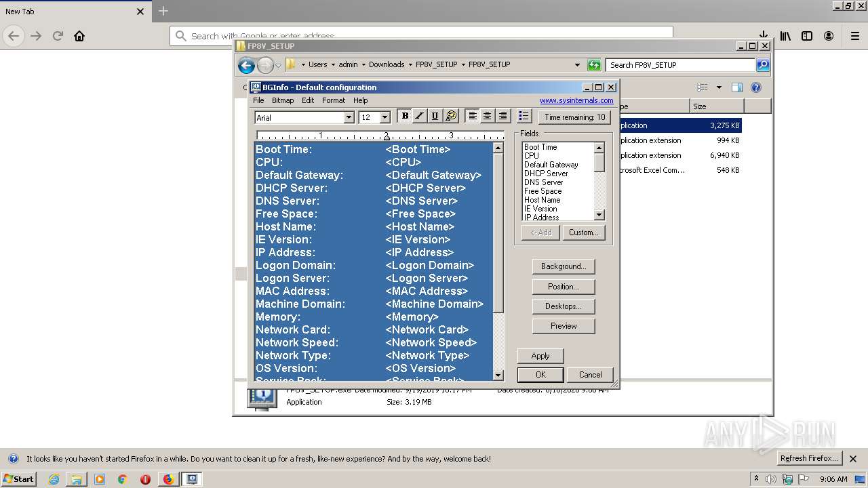
Task: Open the Format menu
Action: pos(334,100)
